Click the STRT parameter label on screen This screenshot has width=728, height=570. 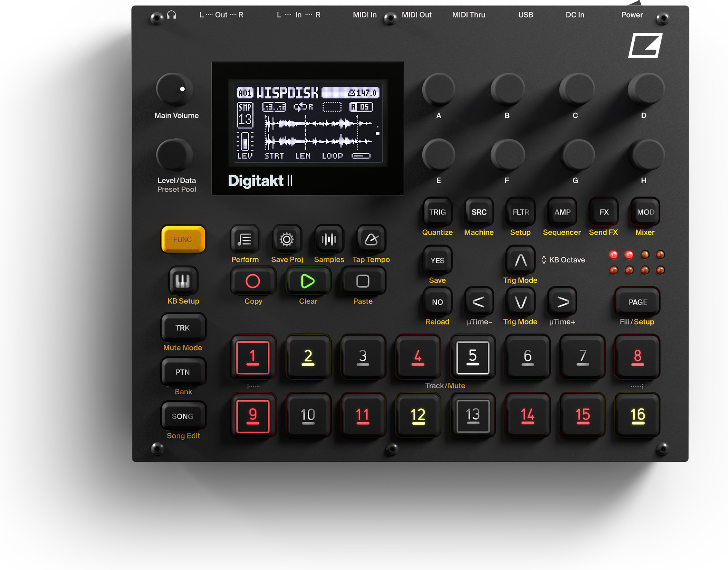point(274,156)
